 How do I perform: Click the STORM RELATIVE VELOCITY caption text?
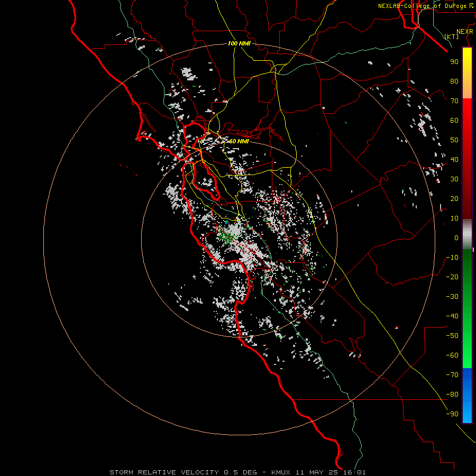pos(164,472)
